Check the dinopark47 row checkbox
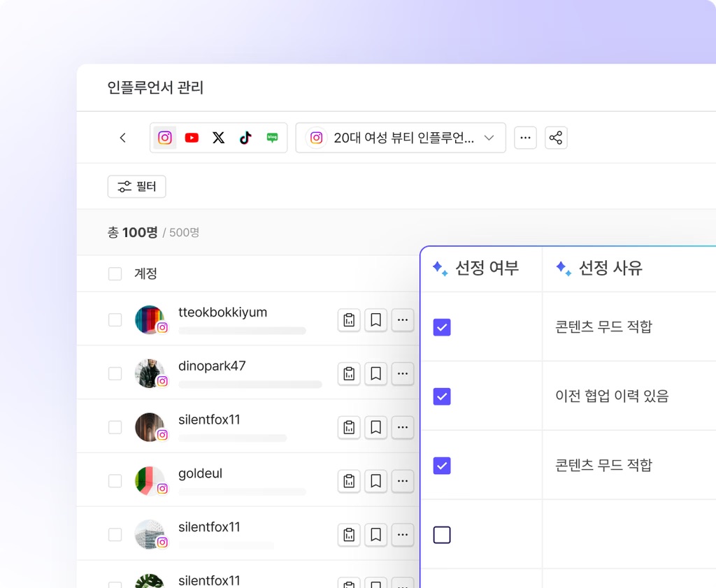 115,373
